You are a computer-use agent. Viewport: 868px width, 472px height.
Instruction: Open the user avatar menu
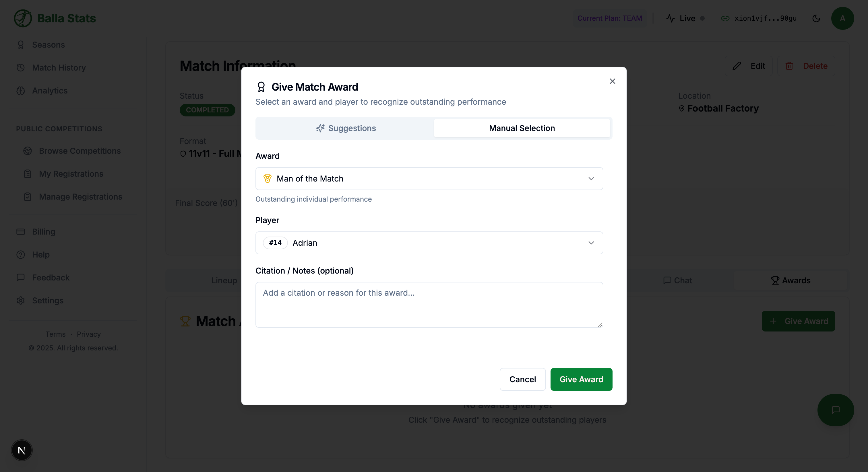[x=842, y=18]
